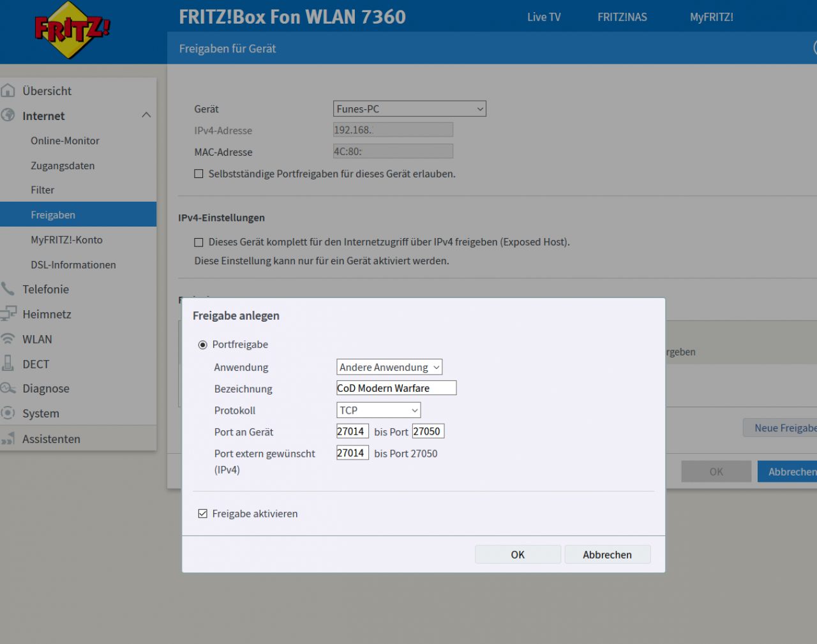Click the 'bis Port 27050' external port text
Viewport: 817px width, 644px height.
[406, 453]
